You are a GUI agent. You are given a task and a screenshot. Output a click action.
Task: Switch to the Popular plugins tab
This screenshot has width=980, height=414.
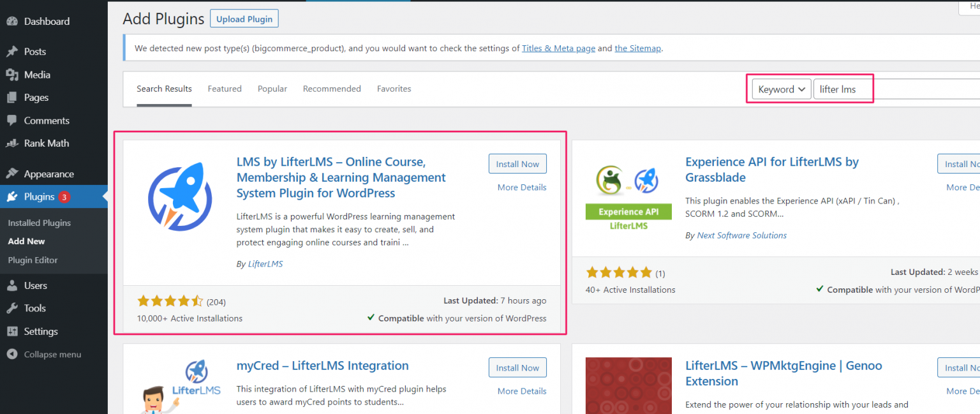click(x=272, y=89)
